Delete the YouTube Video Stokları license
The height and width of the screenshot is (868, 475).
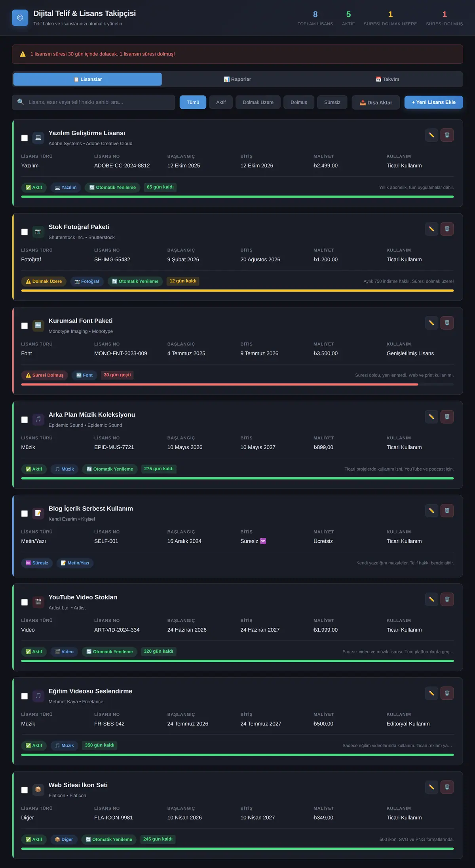(x=447, y=599)
